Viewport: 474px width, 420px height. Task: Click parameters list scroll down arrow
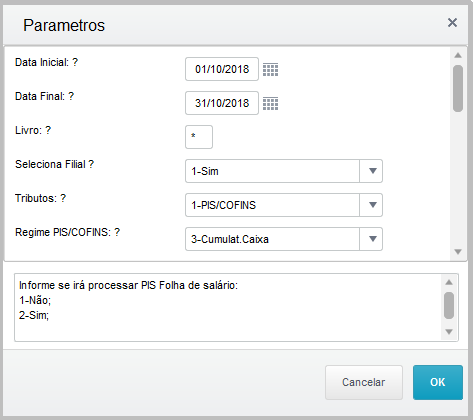click(458, 251)
